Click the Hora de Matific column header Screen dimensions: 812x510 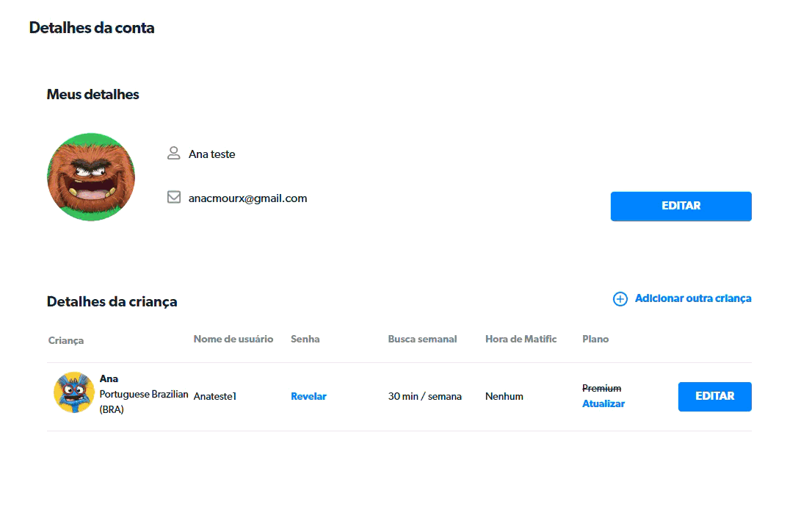[x=521, y=339]
